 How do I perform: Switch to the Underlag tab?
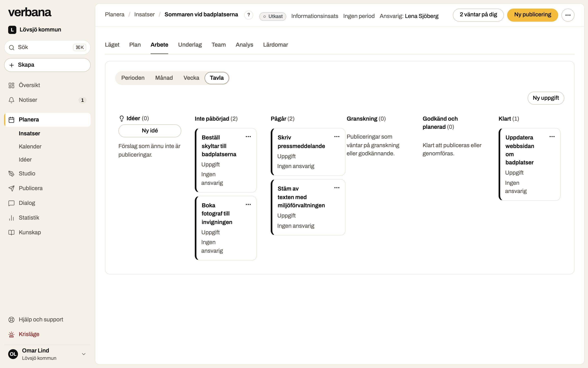190,45
